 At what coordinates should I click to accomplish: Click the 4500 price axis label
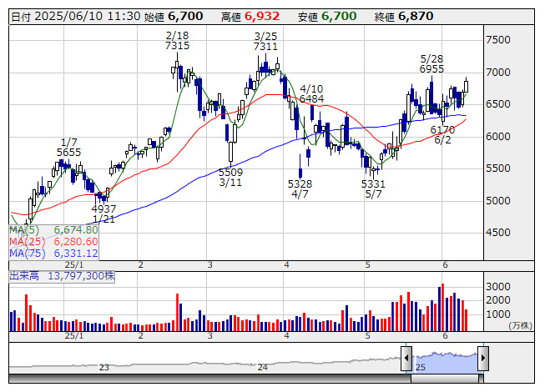click(498, 233)
